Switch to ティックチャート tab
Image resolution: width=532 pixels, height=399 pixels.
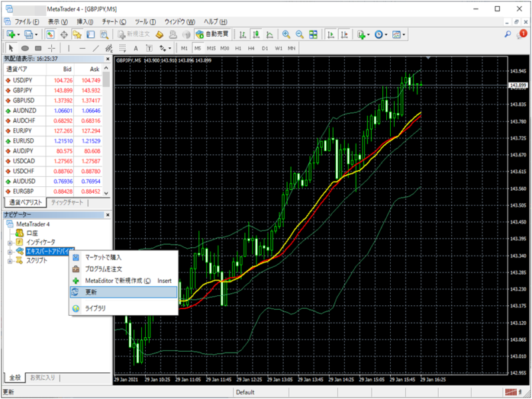(x=67, y=202)
